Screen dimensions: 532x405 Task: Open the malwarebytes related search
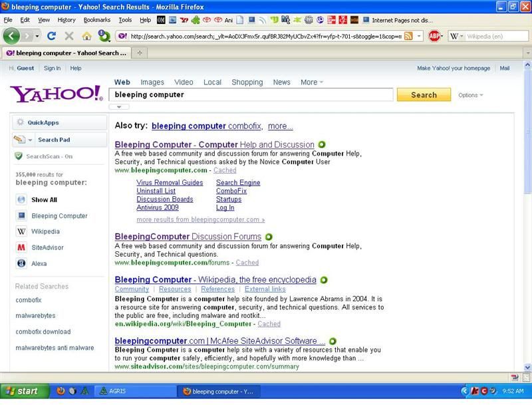[35, 315]
